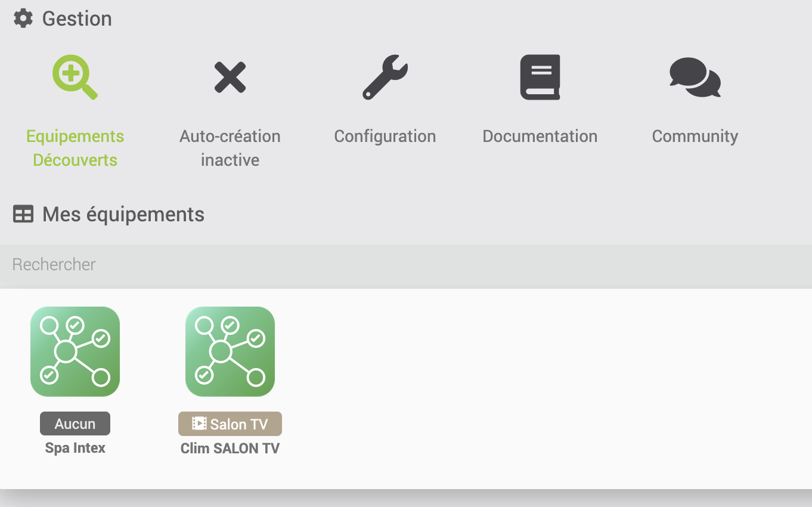Click the X auto-création icon
Screen dimensions: 812x507
pyautogui.click(x=230, y=78)
